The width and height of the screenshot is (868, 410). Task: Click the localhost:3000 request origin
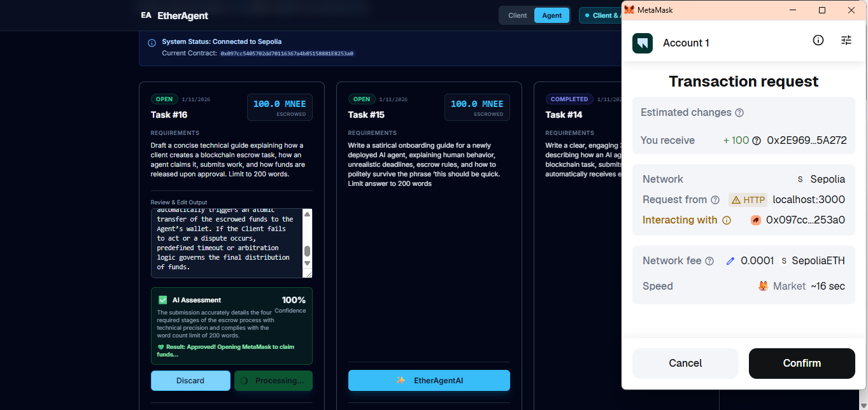coord(809,200)
